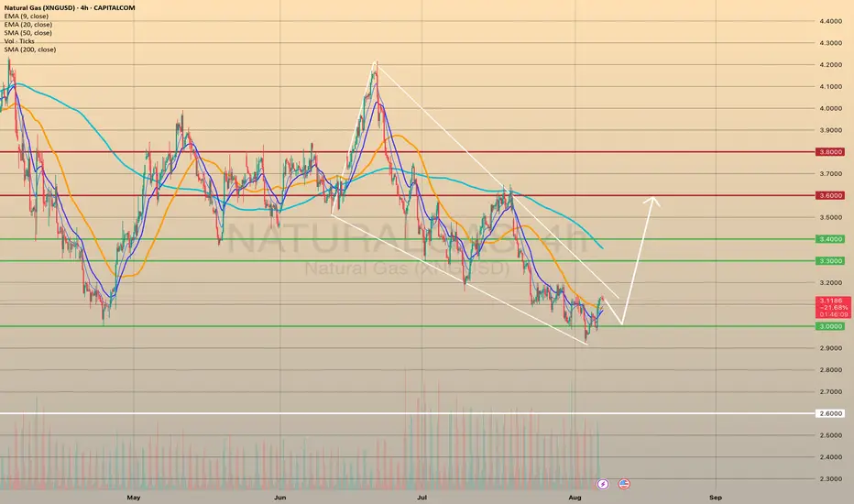The width and height of the screenshot is (854, 504).
Task: Click the May label on time axis
Action: pyautogui.click(x=134, y=498)
